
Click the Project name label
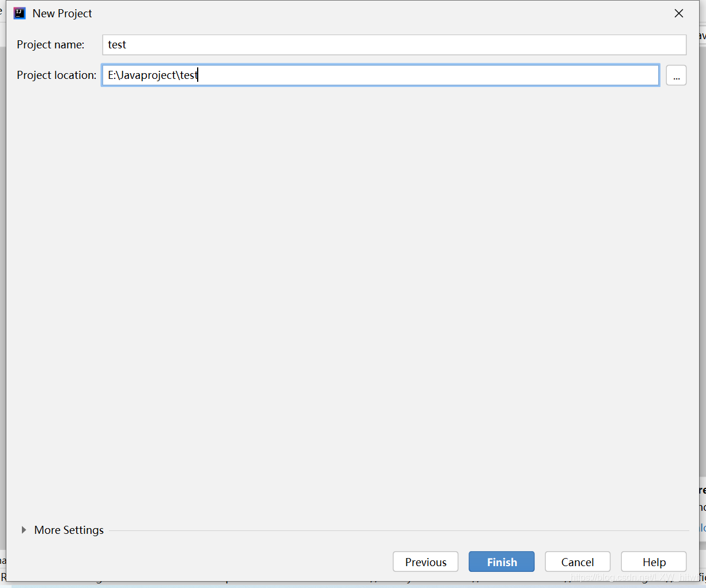(51, 44)
